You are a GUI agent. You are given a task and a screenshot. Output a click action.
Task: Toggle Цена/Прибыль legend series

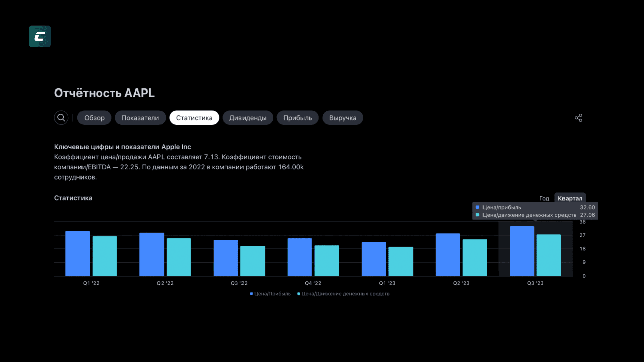[x=270, y=294]
